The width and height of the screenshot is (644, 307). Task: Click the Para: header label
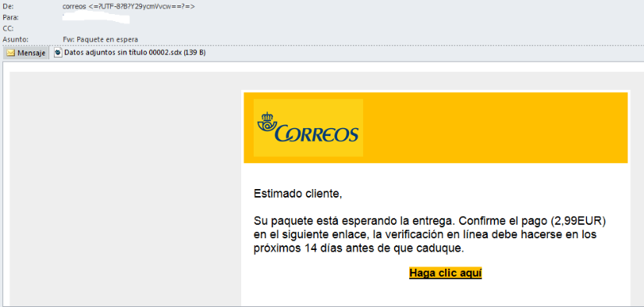coord(11,18)
